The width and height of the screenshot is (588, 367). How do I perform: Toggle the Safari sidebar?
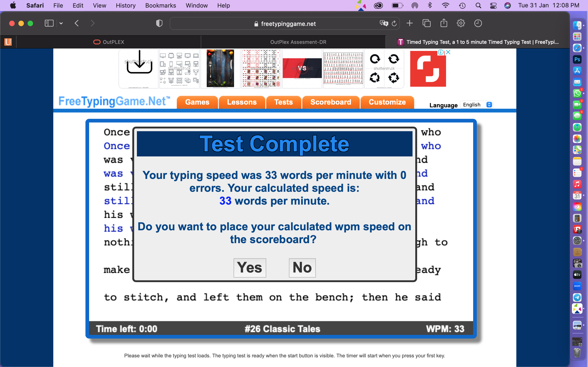[49, 23]
